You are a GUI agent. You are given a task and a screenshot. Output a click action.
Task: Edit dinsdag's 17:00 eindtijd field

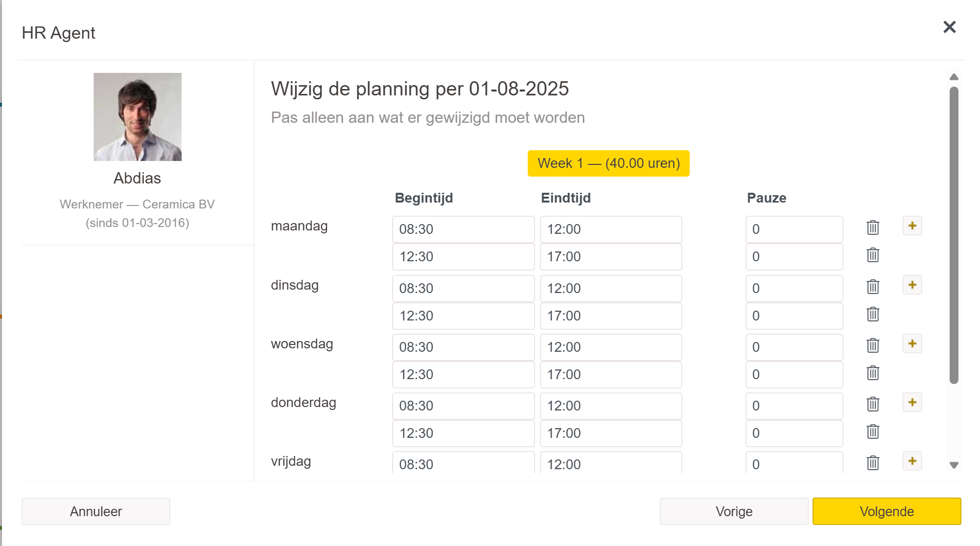point(610,316)
